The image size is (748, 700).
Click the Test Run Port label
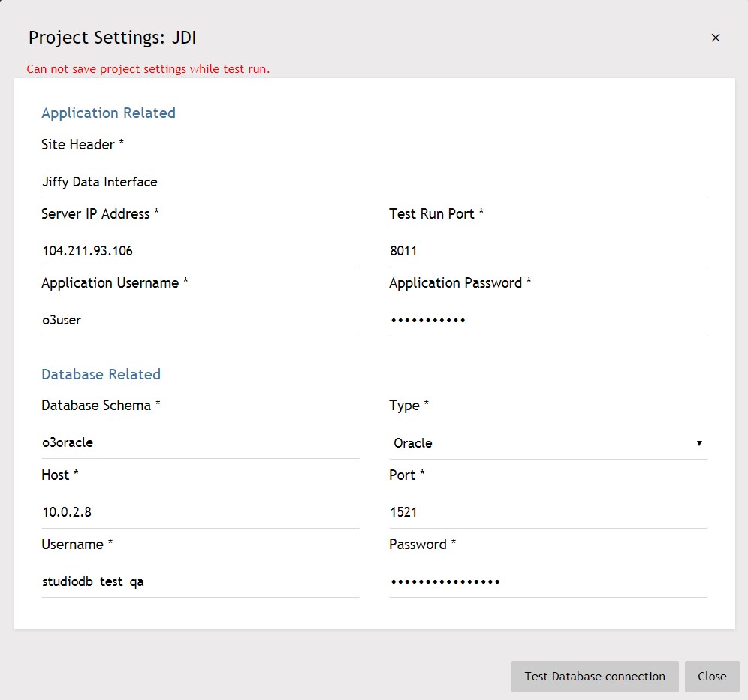pos(436,214)
